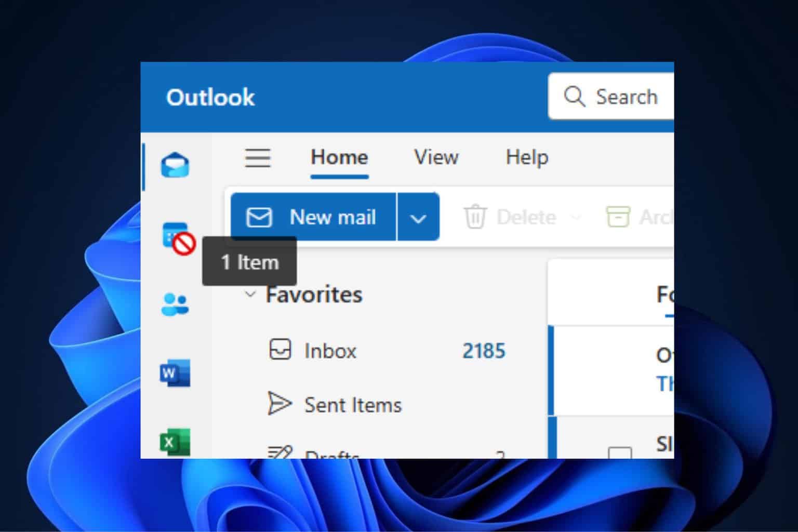798x532 pixels.
Task: Open the Home ribbon tab
Action: click(x=339, y=157)
